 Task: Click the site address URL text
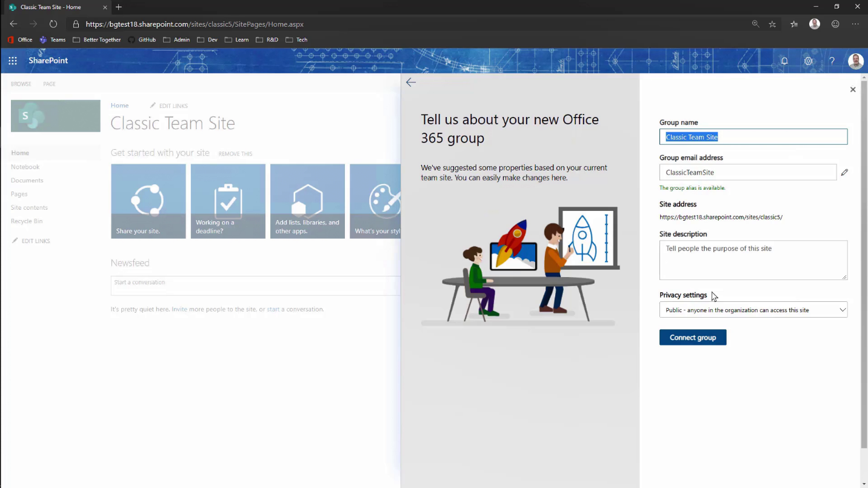click(721, 217)
